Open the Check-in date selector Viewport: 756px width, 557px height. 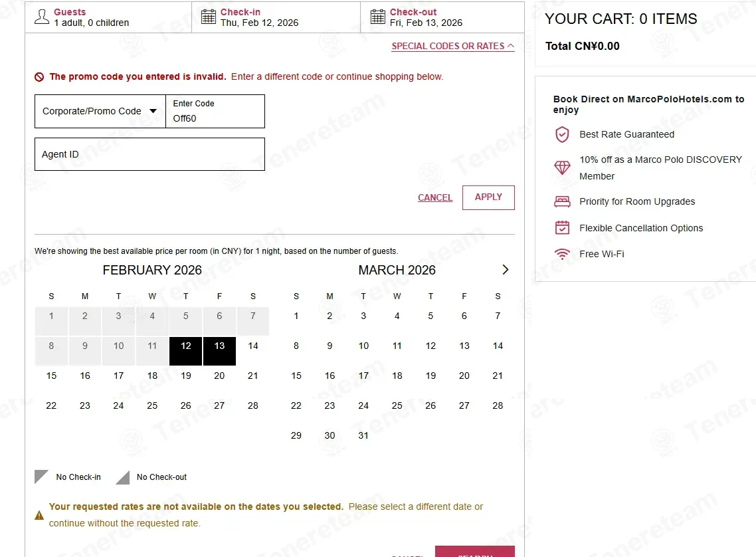pyautogui.click(x=276, y=17)
